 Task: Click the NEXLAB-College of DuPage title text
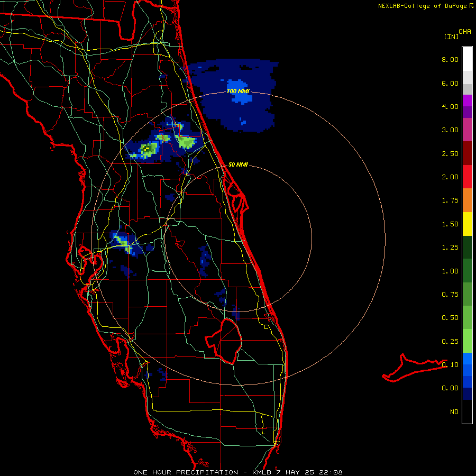(x=422, y=6)
